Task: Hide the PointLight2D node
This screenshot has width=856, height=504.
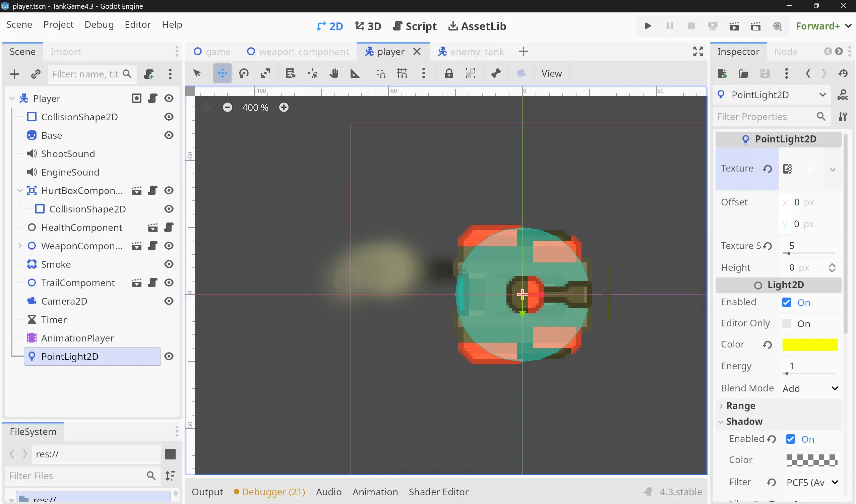Action: tap(169, 357)
